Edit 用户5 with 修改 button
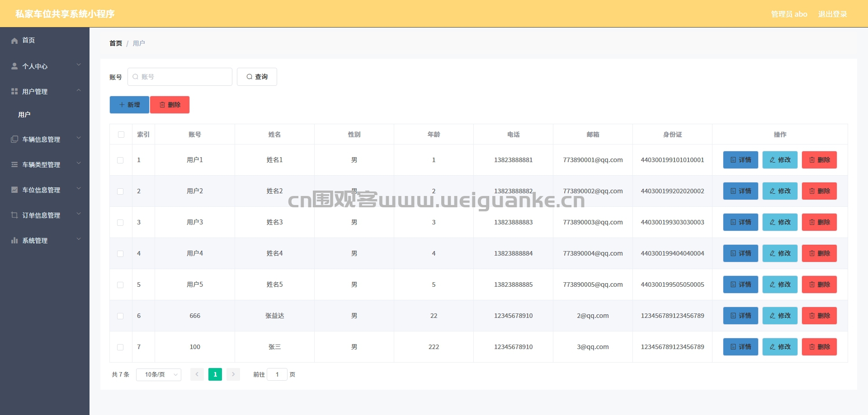The image size is (868, 415). click(x=780, y=284)
